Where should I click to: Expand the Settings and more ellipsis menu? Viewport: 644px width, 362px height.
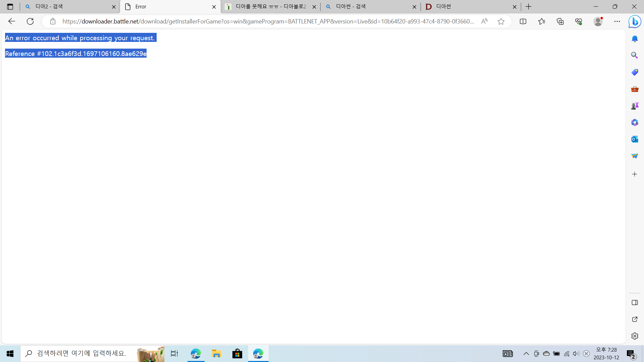point(617,21)
